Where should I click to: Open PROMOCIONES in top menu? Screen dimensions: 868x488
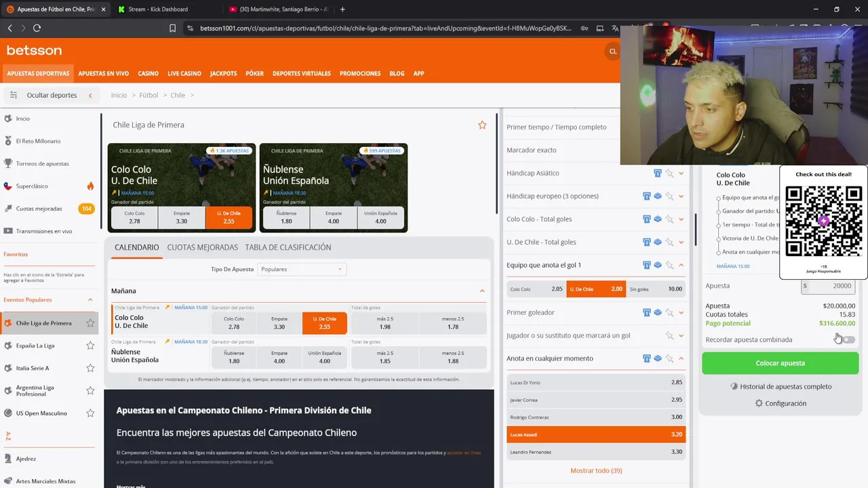[x=360, y=73]
